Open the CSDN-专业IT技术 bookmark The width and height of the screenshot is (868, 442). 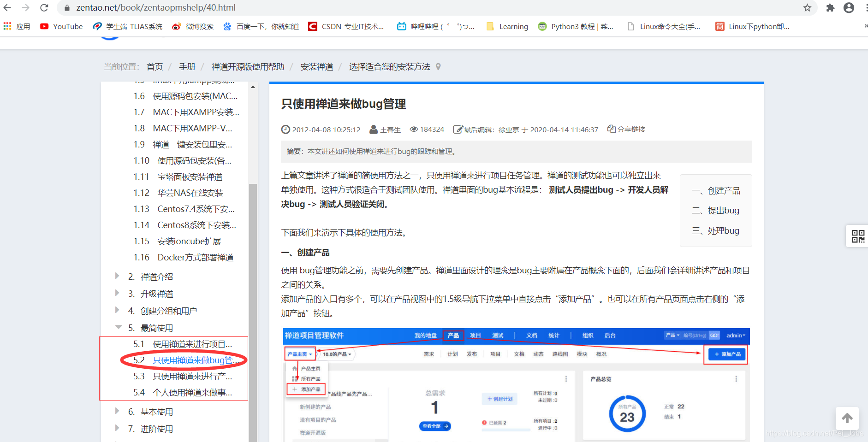(x=346, y=26)
